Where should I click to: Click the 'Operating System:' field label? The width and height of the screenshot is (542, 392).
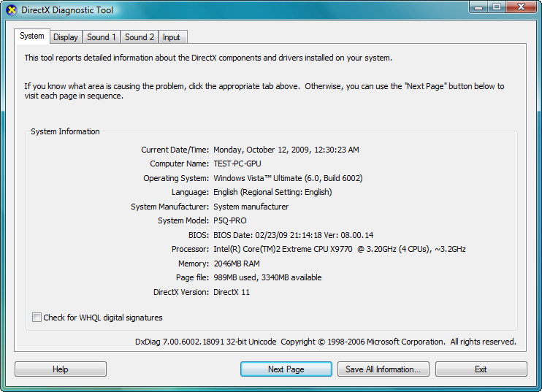coord(176,178)
